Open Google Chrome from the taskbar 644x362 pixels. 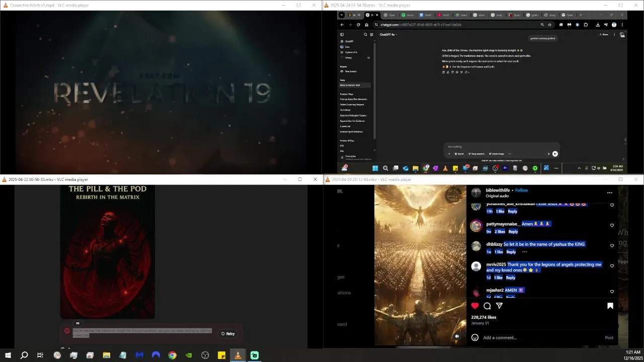172,355
